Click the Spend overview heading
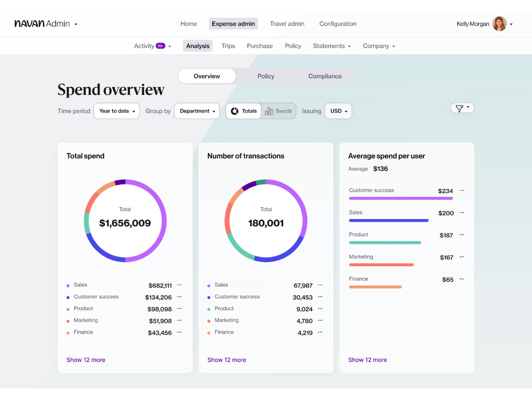 pyautogui.click(x=111, y=90)
